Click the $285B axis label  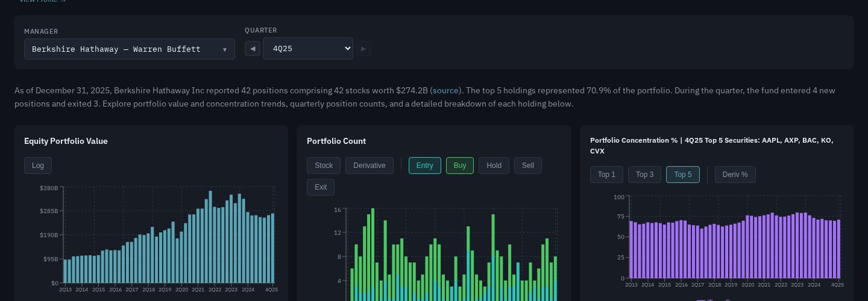(49, 211)
